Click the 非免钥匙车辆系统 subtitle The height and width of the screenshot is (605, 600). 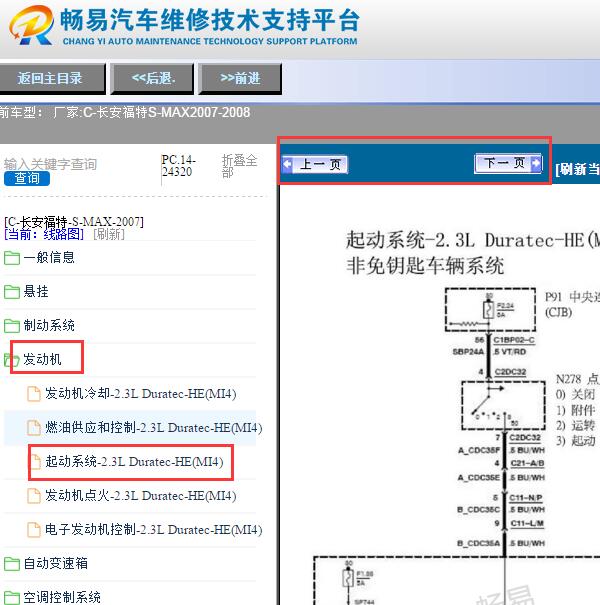(x=425, y=266)
